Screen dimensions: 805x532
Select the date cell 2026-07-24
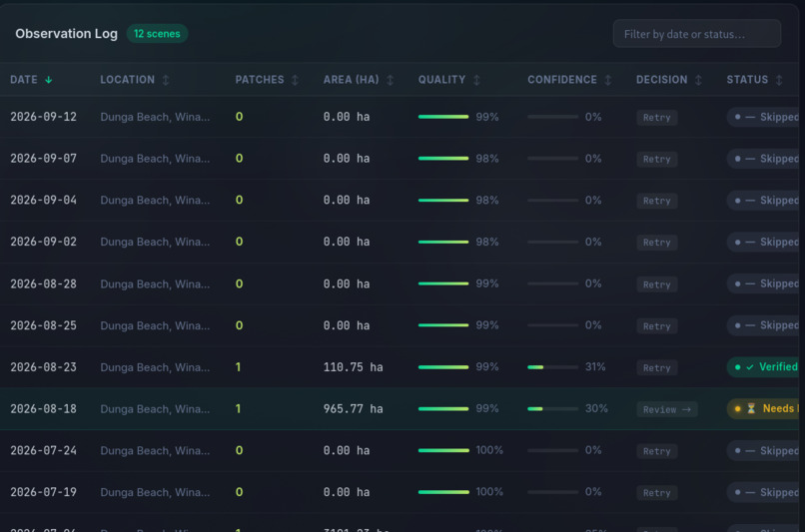[44, 450]
